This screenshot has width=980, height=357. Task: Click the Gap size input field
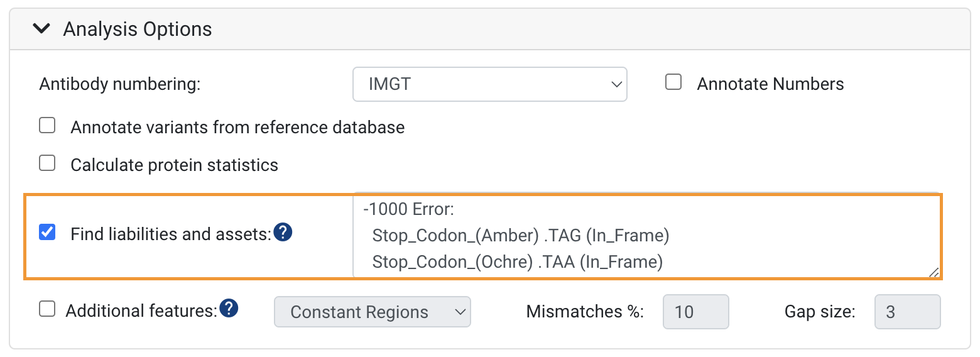(907, 312)
